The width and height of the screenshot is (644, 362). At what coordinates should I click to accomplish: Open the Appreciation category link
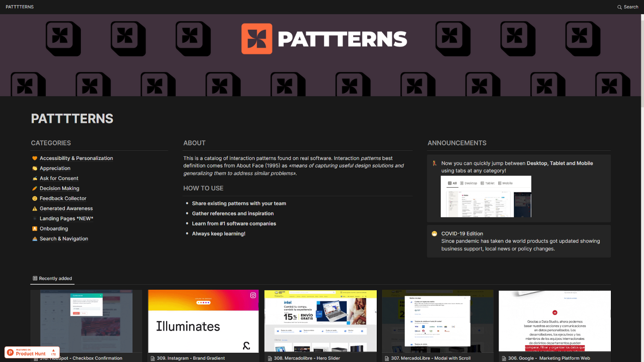[55, 168]
